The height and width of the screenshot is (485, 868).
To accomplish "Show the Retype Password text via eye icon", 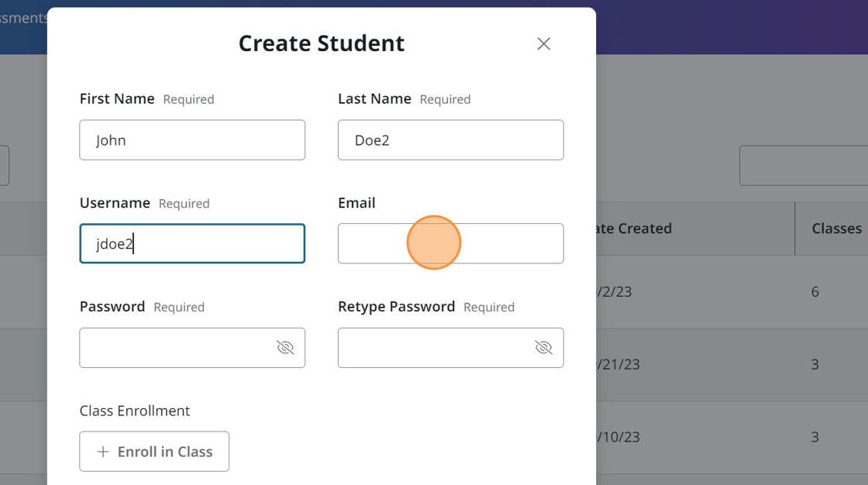I will [x=543, y=347].
